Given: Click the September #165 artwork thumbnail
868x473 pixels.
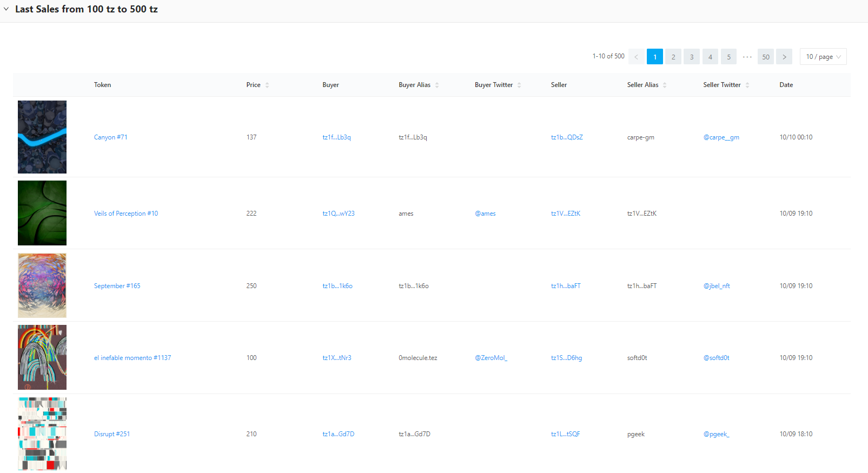Looking at the screenshot, I should point(42,285).
